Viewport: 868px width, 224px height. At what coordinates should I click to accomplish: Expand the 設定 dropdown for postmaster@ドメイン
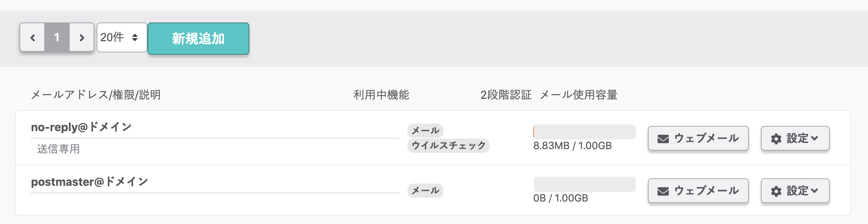[795, 190]
